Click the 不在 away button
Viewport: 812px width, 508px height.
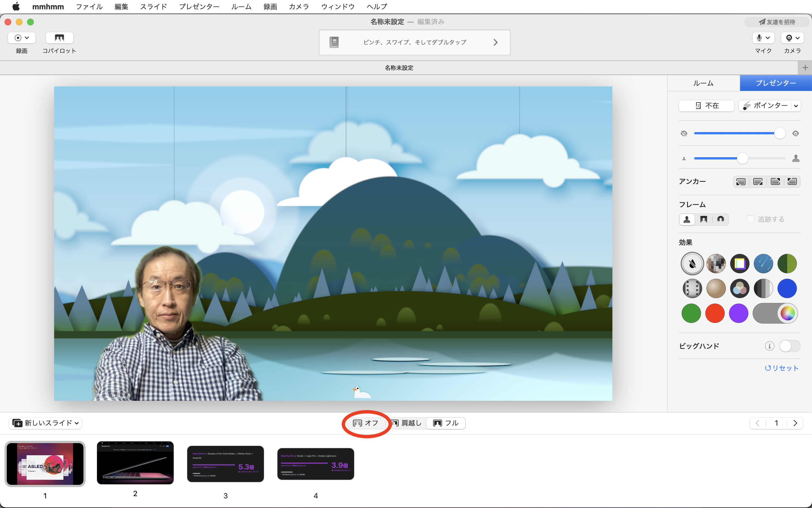pyautogui.click(x=706, y=106)
